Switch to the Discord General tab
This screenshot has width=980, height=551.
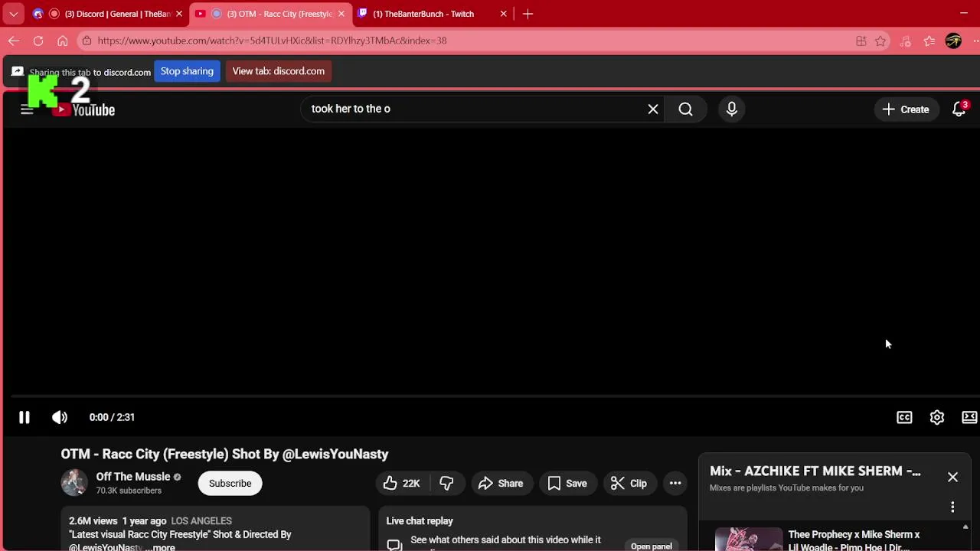click(x=109, y=14)
